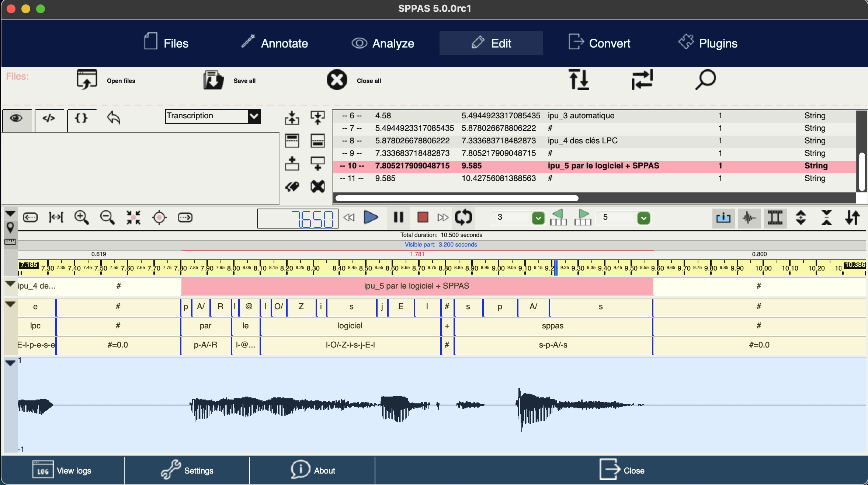The image size is (868, 485).
Task: Collapse the ipu_4 tier disclosure triangle
Action: coord(9,284)
